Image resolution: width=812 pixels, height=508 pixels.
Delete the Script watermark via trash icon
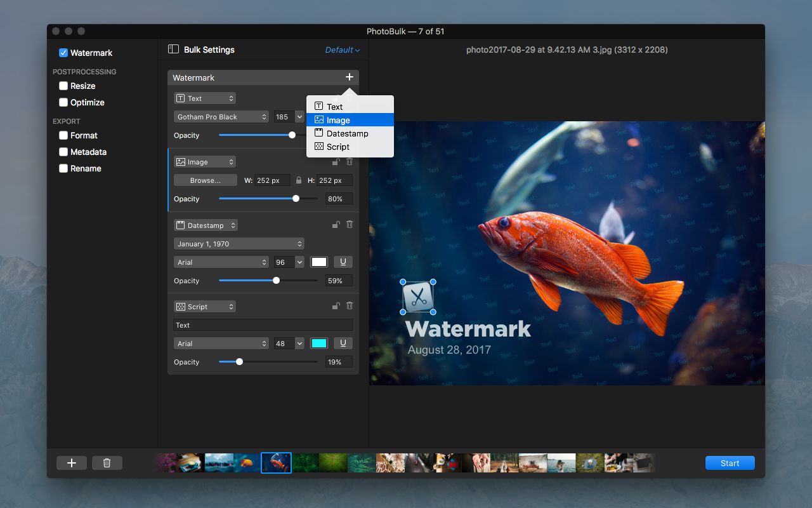tap(350, 306)
